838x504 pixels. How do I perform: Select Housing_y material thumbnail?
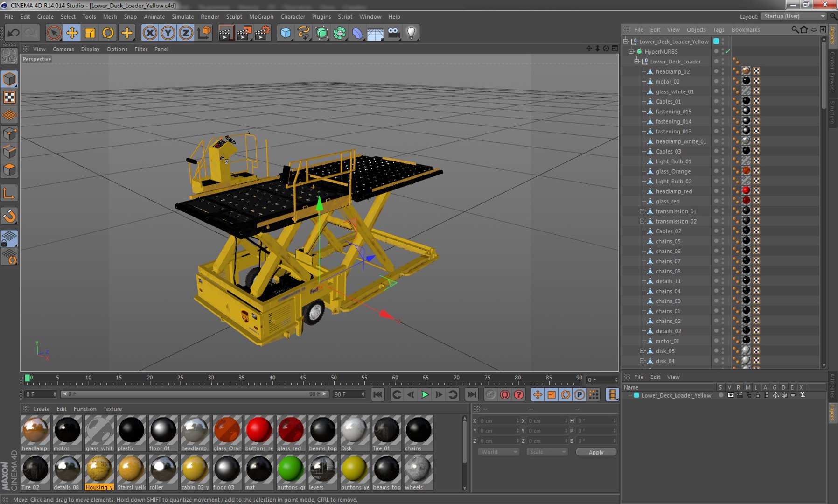[x=99, y=472]
